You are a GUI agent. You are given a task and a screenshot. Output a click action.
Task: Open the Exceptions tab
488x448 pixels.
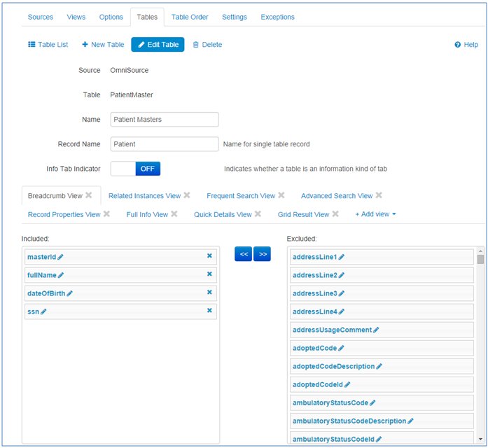pos(277,17)
